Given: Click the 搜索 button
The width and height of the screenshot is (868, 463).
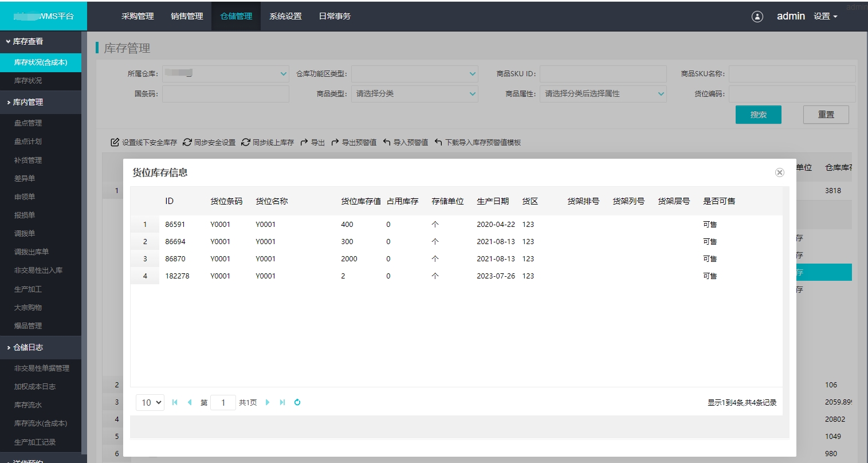Looking at the screenshot, I should (x=759, y=115).
